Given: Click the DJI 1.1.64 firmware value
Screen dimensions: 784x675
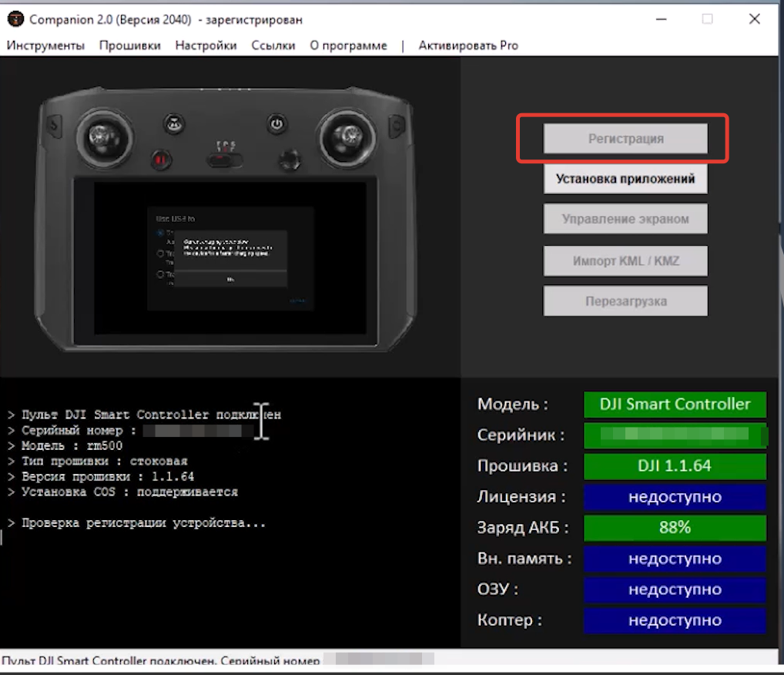Looking at the screenshot, I should (x=675, y=466).
